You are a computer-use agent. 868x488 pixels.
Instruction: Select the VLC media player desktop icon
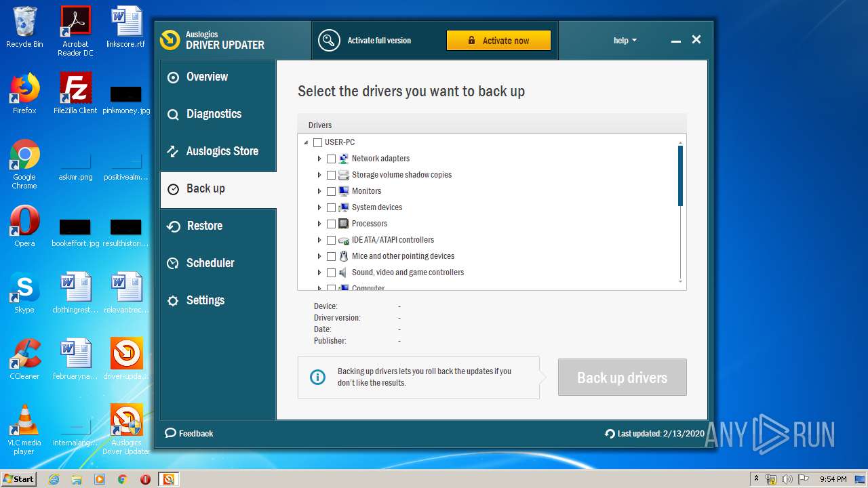pos(24,430)
